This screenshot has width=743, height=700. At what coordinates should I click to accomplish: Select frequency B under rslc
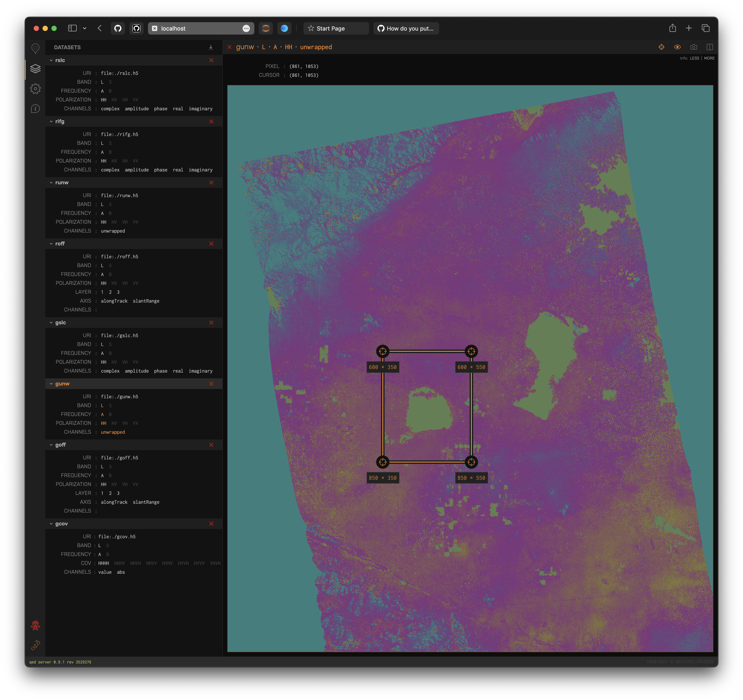pos(110,91)
